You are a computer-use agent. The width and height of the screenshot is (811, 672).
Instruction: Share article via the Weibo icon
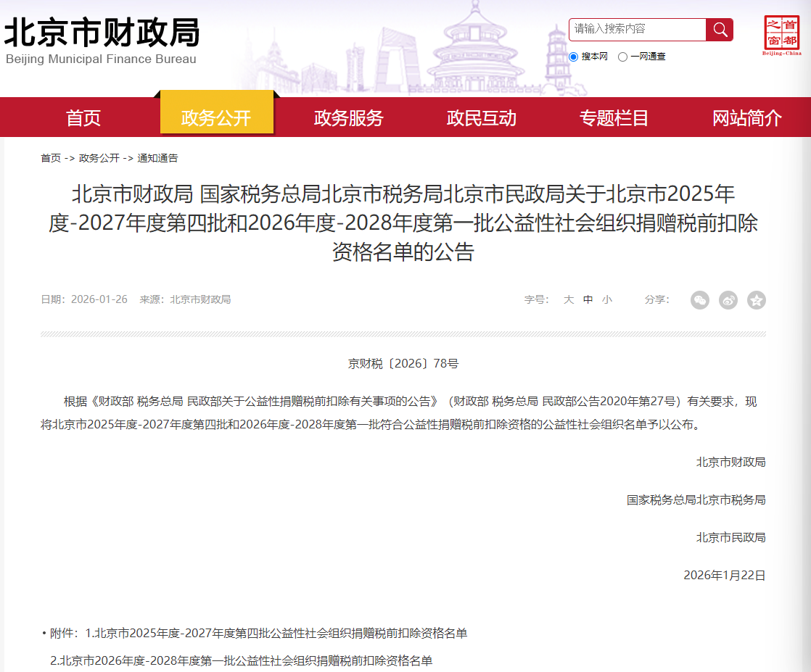point(728,300)
